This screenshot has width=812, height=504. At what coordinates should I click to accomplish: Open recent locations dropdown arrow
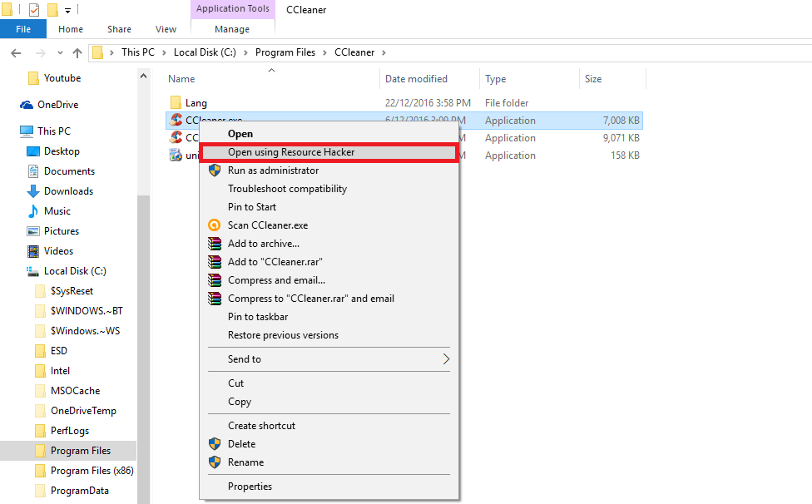[x=60, y=52]
